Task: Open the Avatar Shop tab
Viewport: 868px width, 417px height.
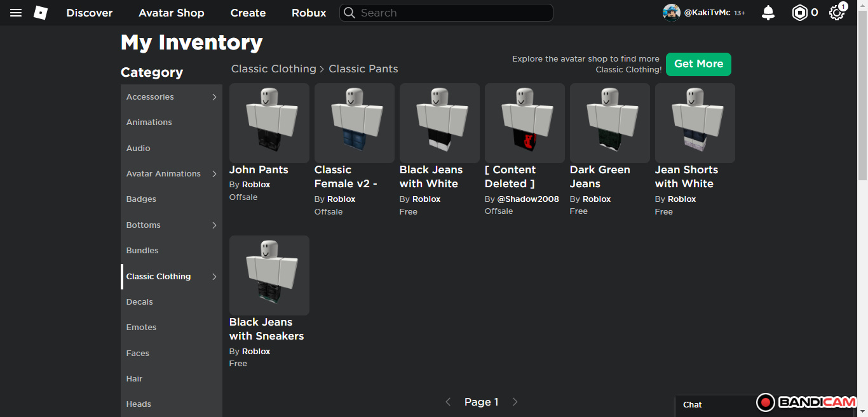Action: 172,13
